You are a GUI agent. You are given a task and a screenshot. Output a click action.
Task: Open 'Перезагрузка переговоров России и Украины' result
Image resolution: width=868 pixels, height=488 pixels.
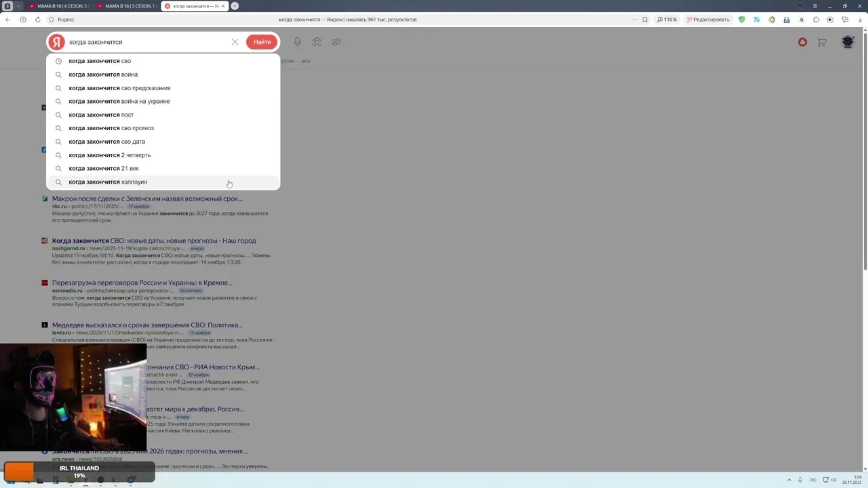(142, 283)
